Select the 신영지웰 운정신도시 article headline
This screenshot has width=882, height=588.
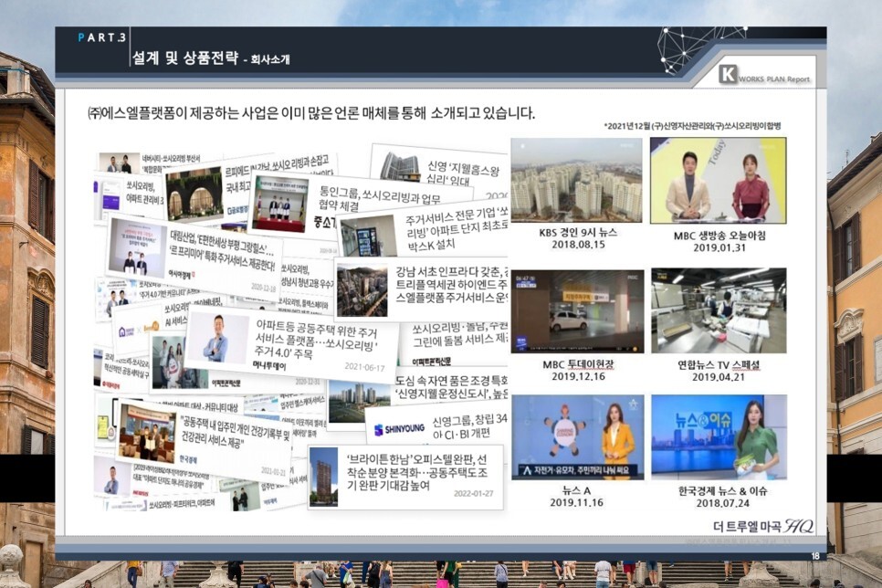(x=451, y=386)
